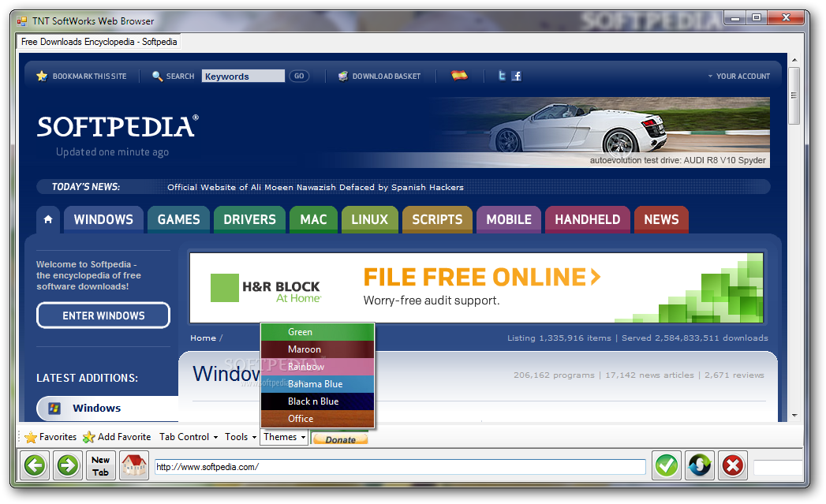Switch to the Free Downloads Encyclopedia tab
Screen dimensions: 826x504
click(x=99, y=42)
